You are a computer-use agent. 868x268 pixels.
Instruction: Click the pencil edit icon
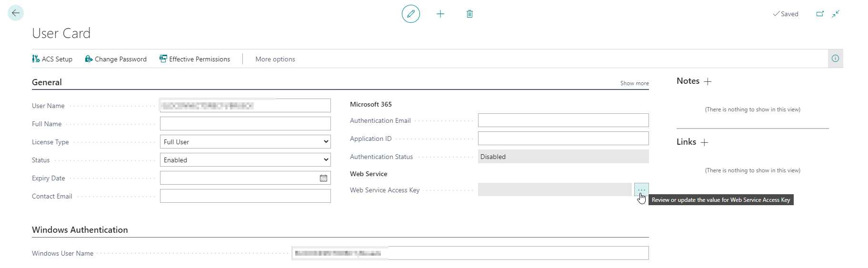pos(410,14)
